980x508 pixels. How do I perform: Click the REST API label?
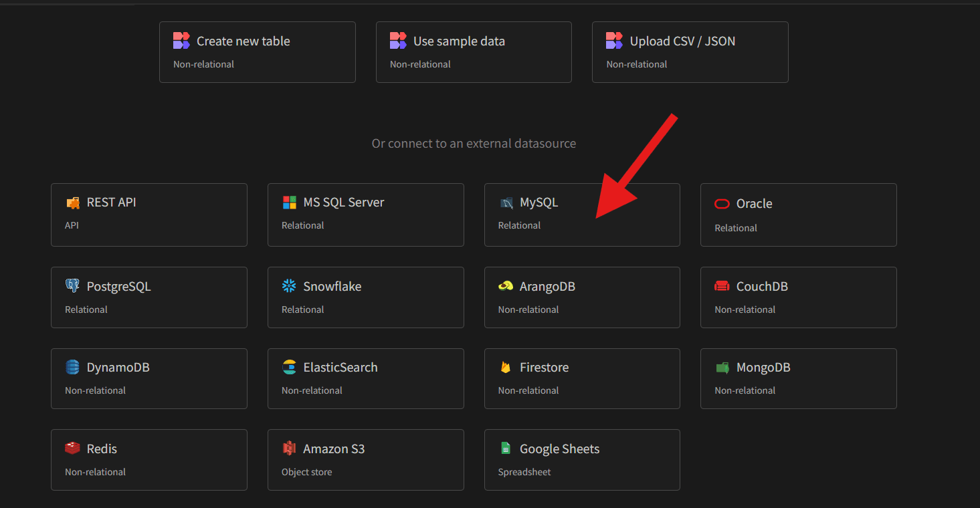pyautogui.click(x=112, y=203)
